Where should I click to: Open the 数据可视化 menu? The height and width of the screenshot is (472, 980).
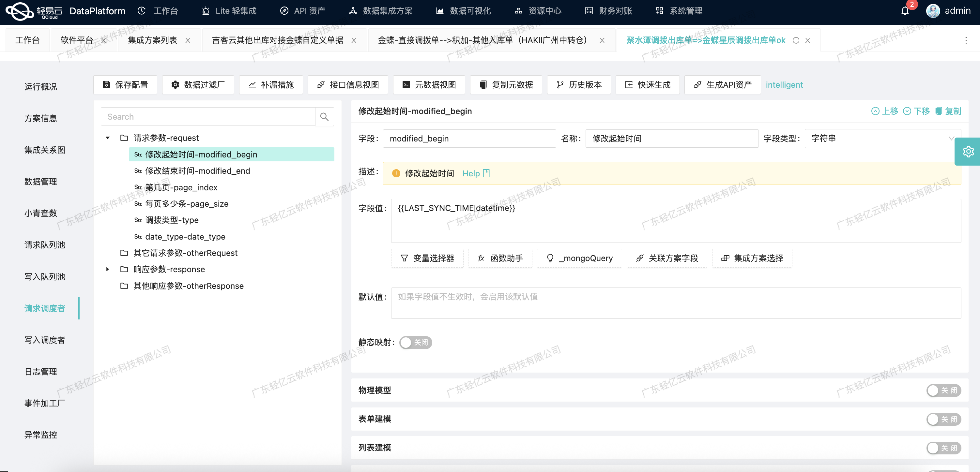coord(463,11)
